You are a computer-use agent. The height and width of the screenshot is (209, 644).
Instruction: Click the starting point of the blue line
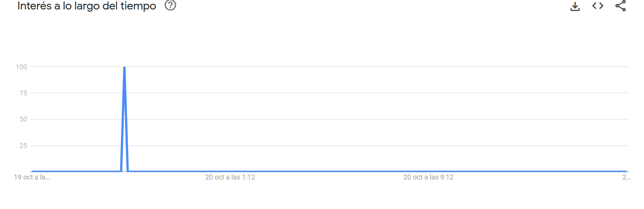pyautogui.click(x=32, y=172)
